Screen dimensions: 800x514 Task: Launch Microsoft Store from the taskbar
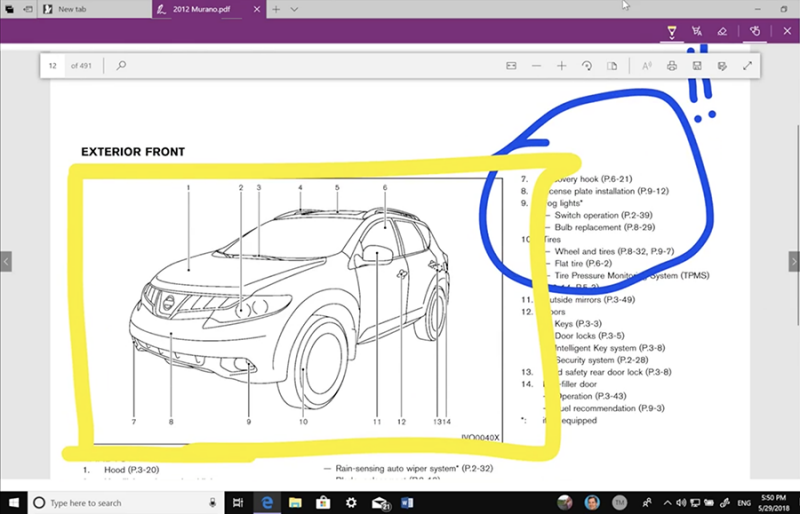click(x=323, y=503)
